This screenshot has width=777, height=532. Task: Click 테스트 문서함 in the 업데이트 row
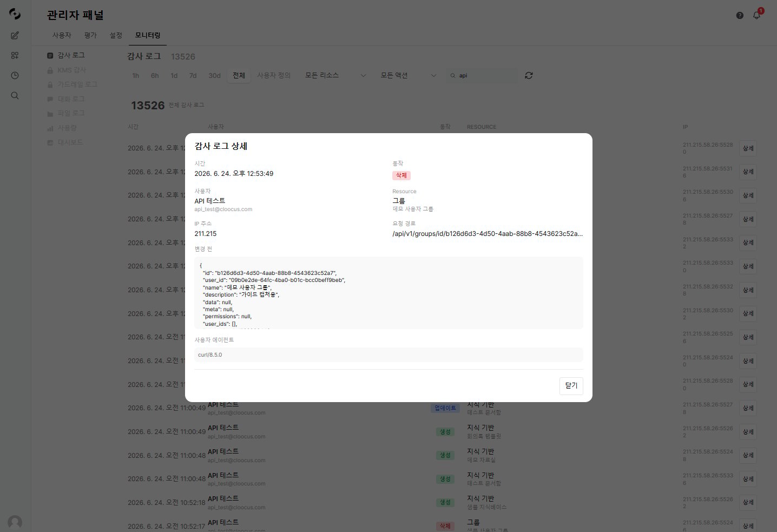click(x=484, y=412)
